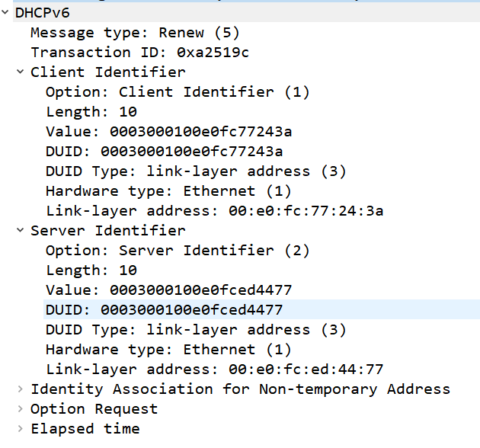Select Link-layer address 00:e0:fc:77:24:3a row
Viewport: 480px width, 448px height.
[214, 211]
